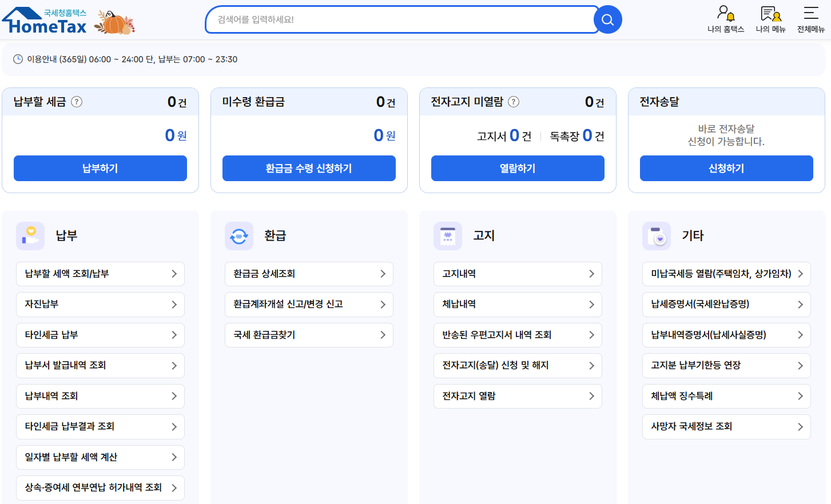The width and height of the screenshot is (831, 504).
Task: Click inside the search input field
Action: (400, 19)
